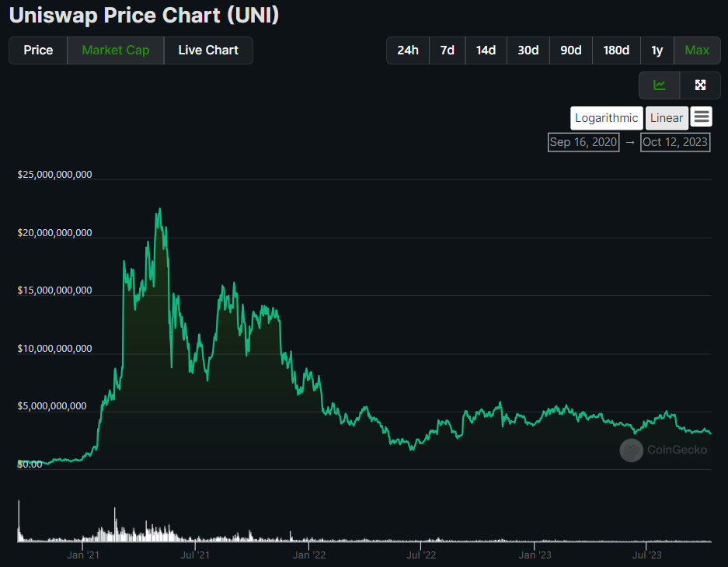The height and width of the screenshot is (567, 728).
Task: Choose the 14d time range
Action: (x=486, y=50)
